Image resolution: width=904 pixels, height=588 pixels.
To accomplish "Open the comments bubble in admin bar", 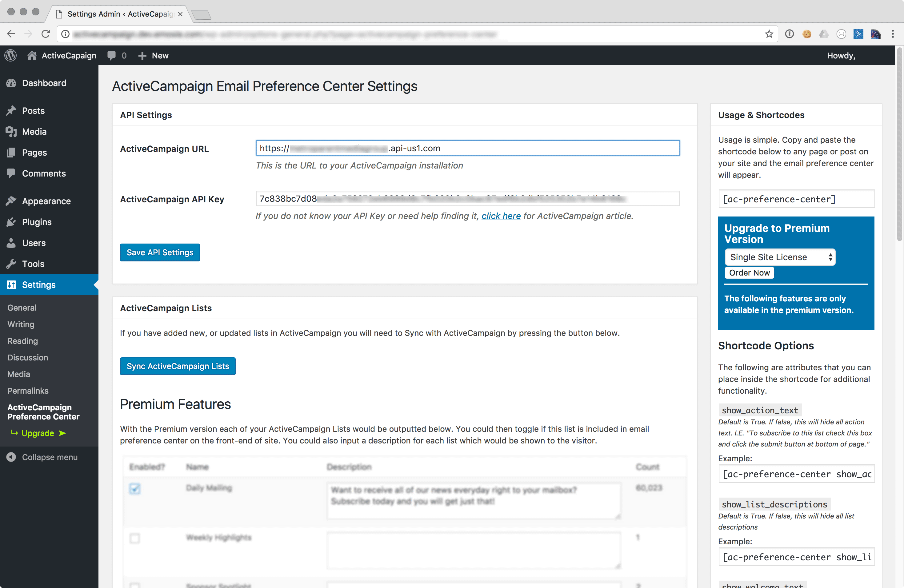I will (x=117, y=55).
